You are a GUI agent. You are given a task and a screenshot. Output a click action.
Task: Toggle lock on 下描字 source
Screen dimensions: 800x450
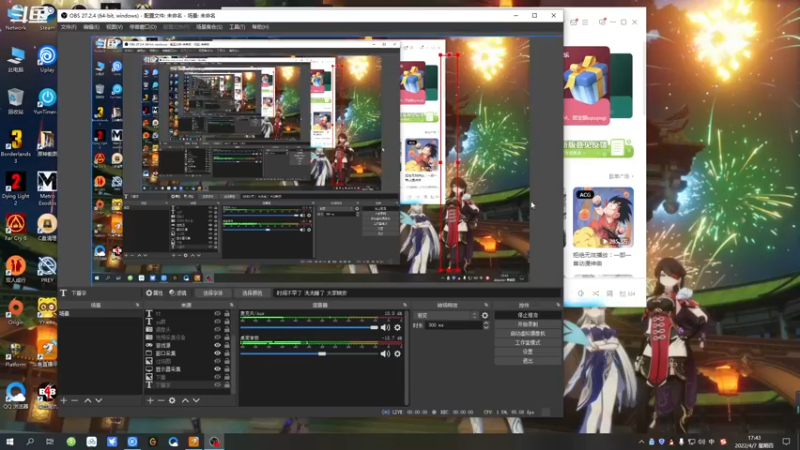click(x=227, y=385)
